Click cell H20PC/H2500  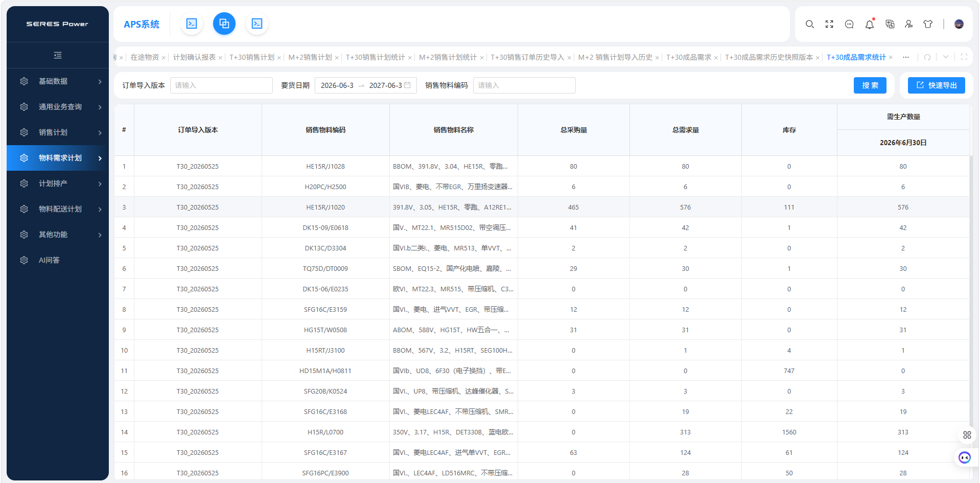(325, 187)
